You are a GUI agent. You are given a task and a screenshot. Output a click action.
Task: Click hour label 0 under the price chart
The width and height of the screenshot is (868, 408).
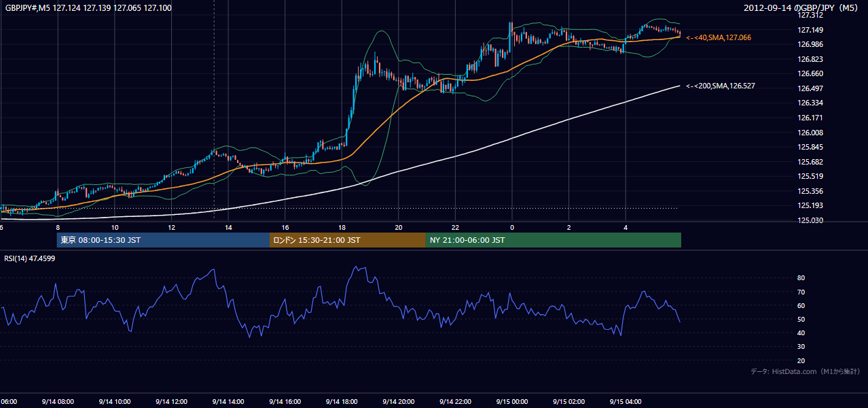point(512,227)
